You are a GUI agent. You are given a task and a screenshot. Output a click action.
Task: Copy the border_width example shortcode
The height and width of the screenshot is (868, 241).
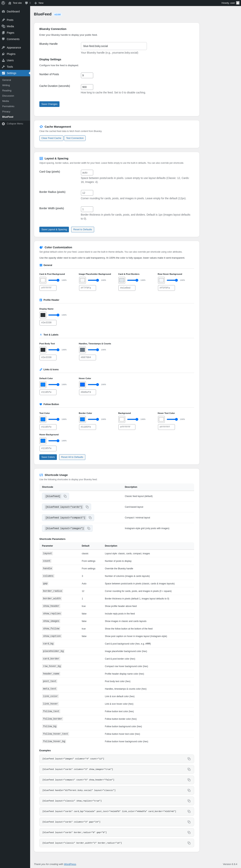(x=189, y=843)
